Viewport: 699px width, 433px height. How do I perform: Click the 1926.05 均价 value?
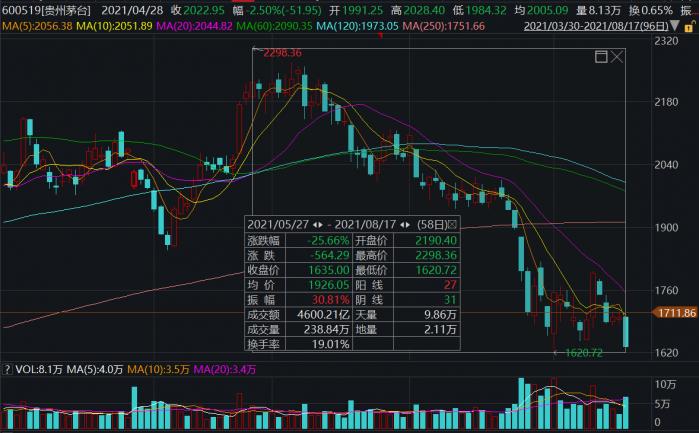point(329,285)
